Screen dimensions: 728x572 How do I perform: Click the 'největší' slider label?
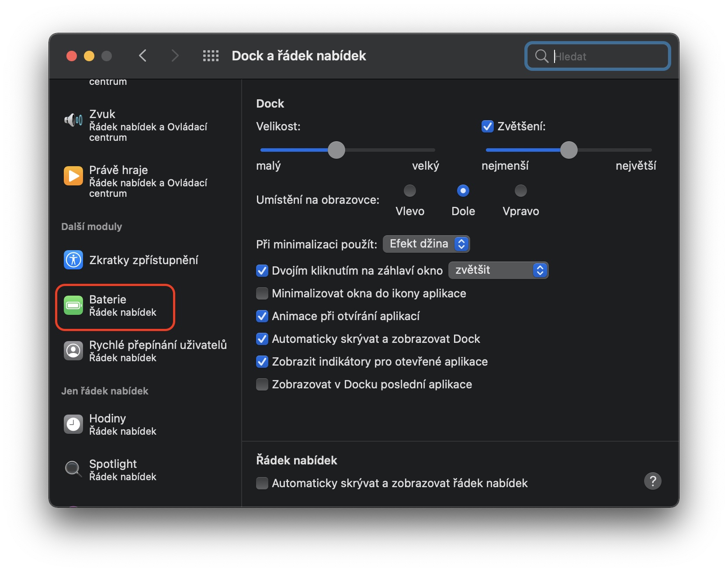[x=636, y=166]
